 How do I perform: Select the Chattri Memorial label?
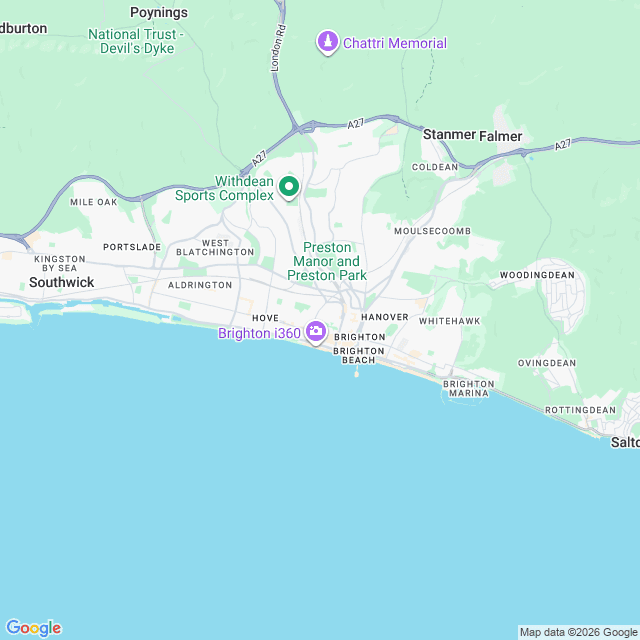(x=395, y=43)
